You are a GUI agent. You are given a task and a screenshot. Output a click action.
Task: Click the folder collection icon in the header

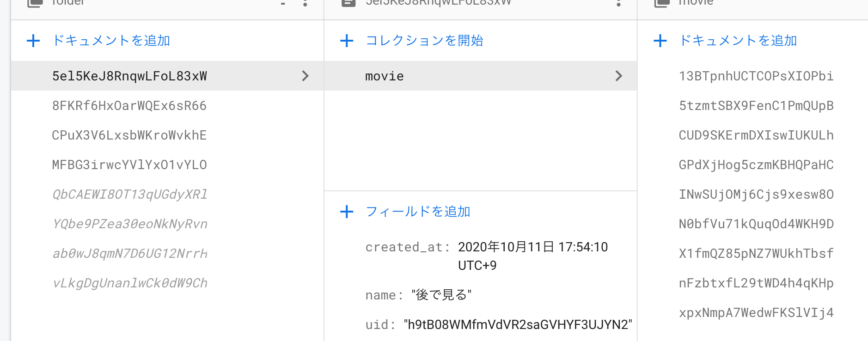coord(34,3)
